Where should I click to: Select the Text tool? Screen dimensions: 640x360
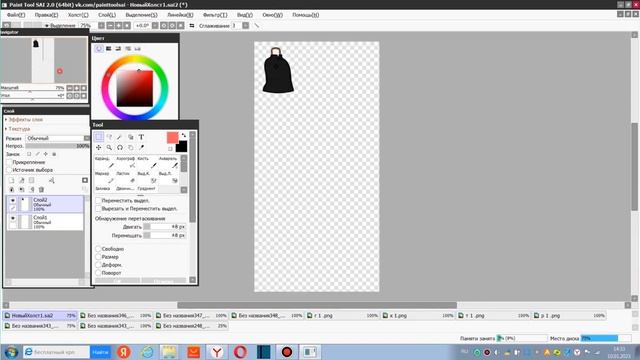(141, 137)
